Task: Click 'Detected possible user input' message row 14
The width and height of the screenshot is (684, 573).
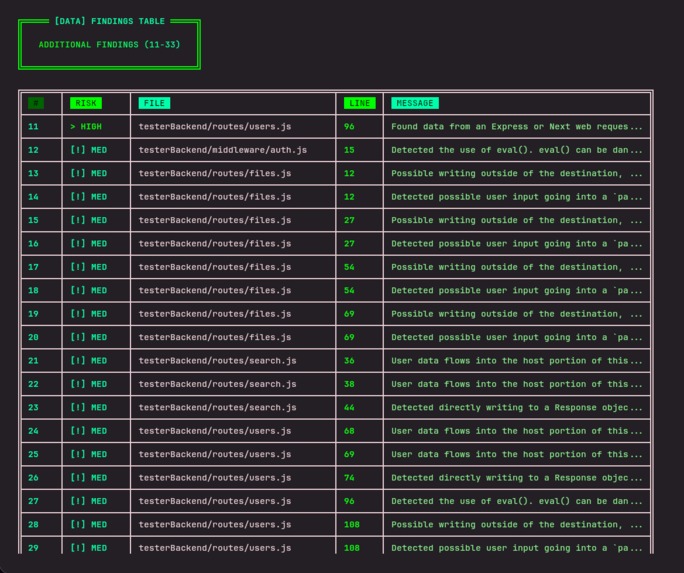Action: pos(516,197)
